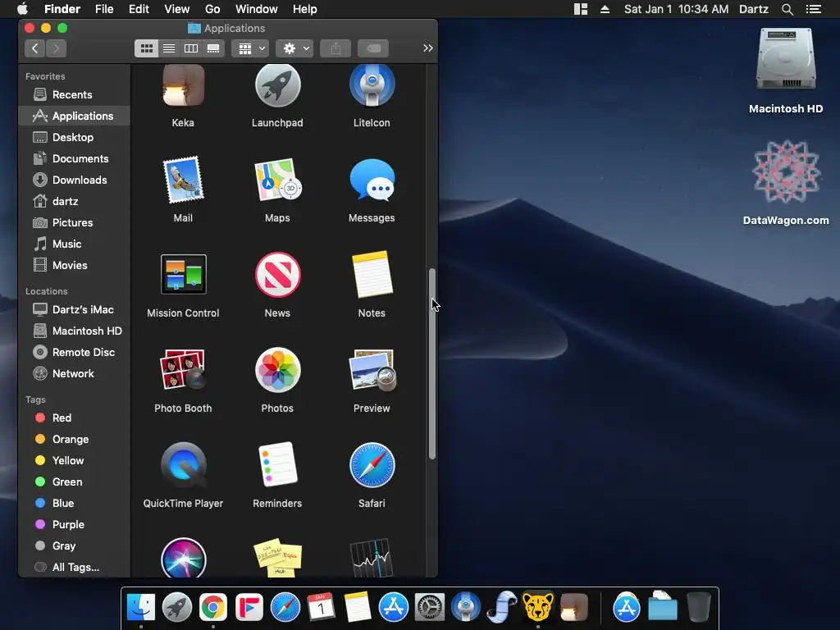Click the Siri app icon
This screenshot has height=630, width=840.
click(x=183, y=558)
